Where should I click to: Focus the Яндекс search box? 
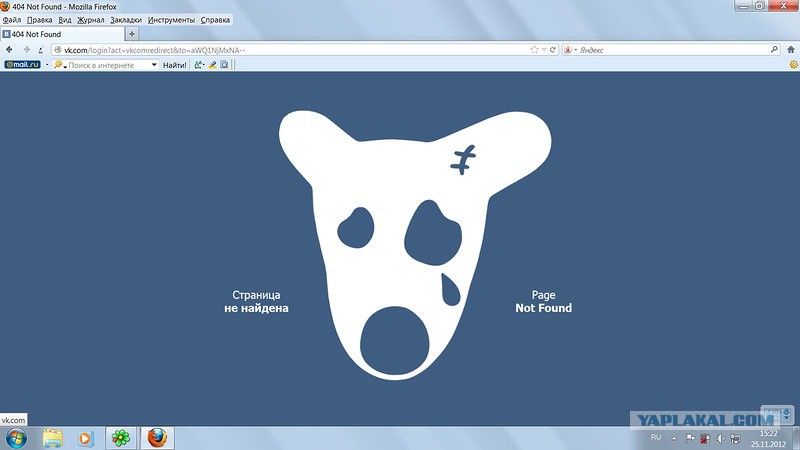coord(673,49)
